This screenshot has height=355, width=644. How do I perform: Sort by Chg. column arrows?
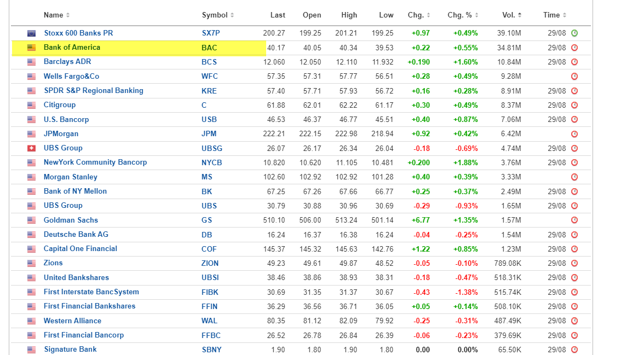click(x=428, y=15)
